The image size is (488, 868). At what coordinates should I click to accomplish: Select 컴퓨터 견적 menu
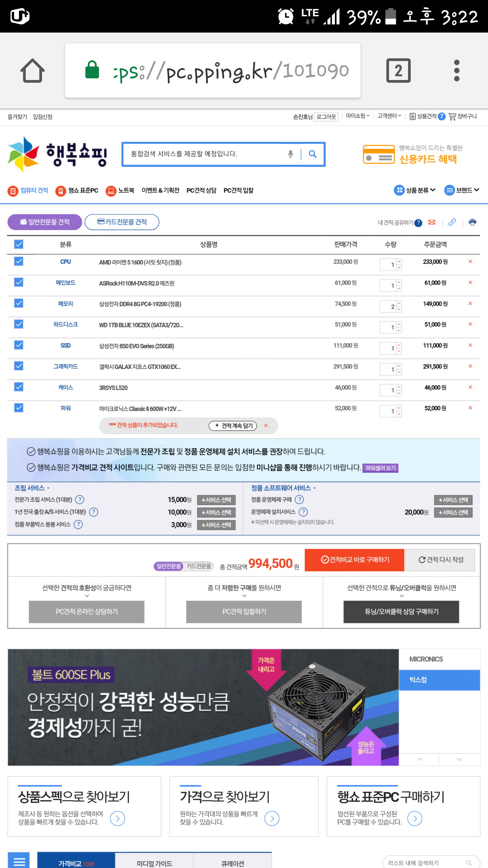point(28,191)
